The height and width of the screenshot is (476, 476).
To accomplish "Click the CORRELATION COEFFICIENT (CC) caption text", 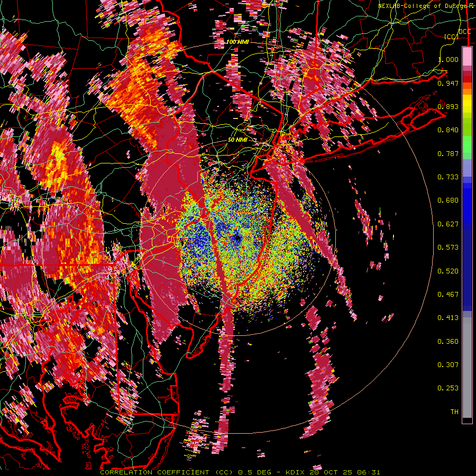I will click(167, 472).
